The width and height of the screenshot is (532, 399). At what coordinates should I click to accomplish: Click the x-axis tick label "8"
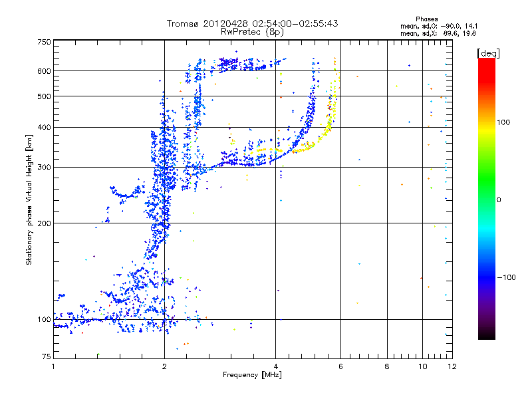387,366
